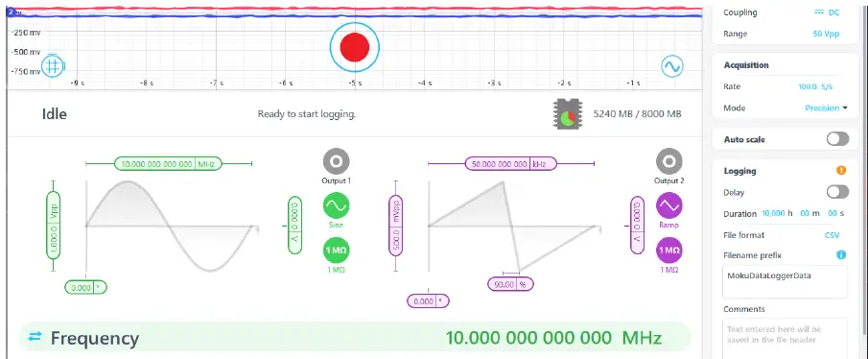This screenshot has width=868, height=359.
Task: Edit Output 1 frequency 10.000 MHz field
Action: tap(168, 164)
